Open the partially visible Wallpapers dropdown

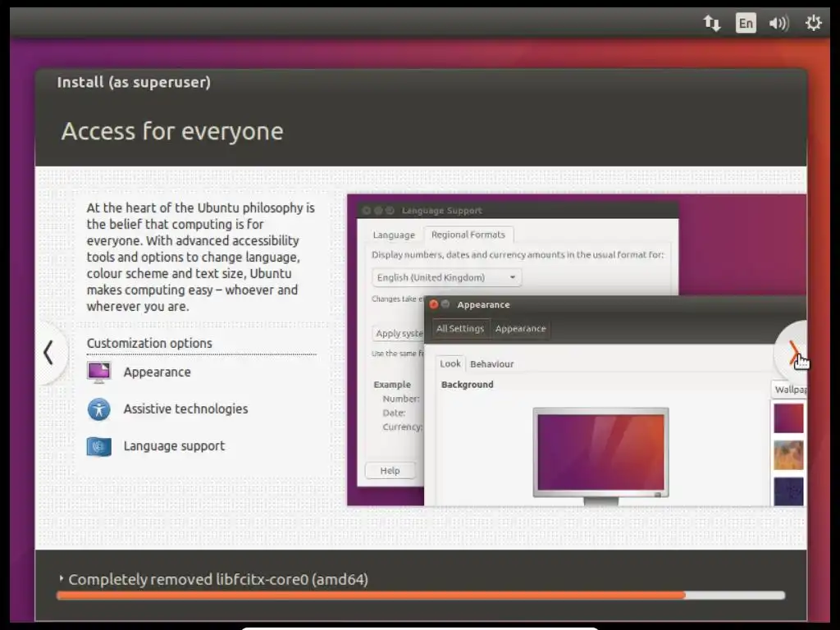(789, 390)
